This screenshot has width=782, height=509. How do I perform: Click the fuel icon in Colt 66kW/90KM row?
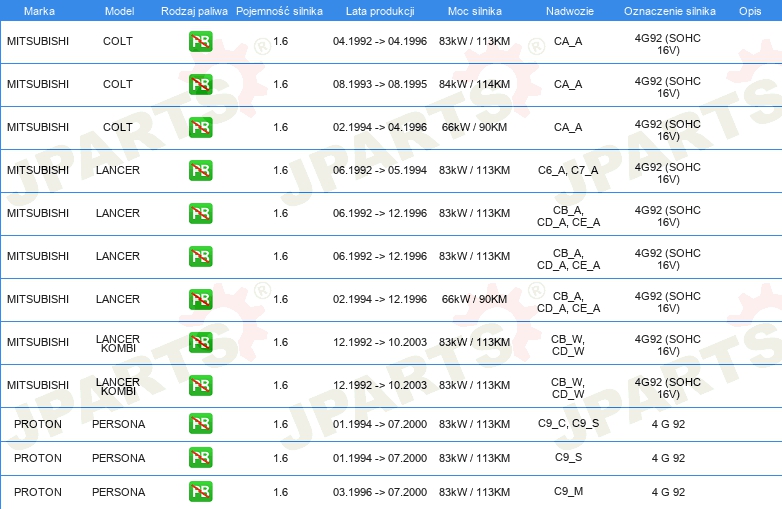pos(200,128)
